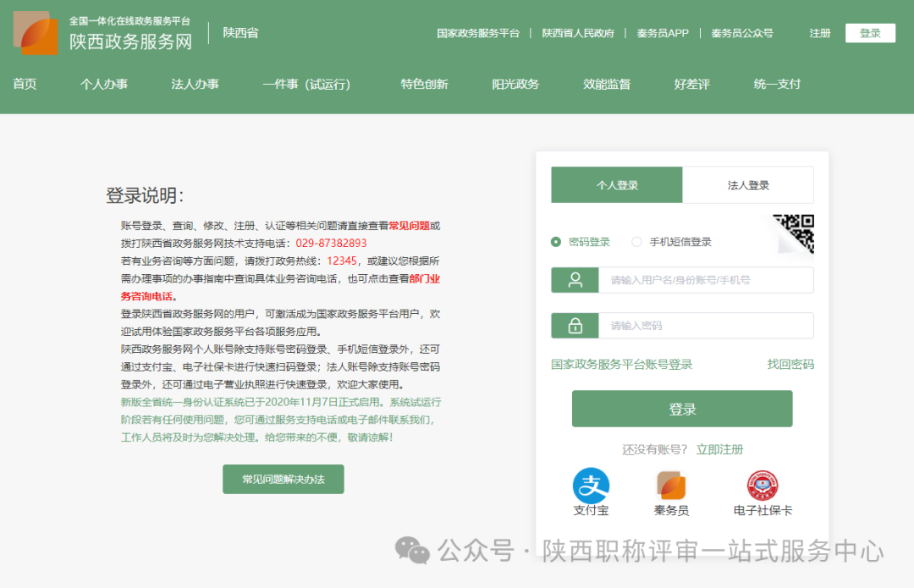
Task: Open 一件事（试运行） navigation item
Action: click(x=306, y=84)
